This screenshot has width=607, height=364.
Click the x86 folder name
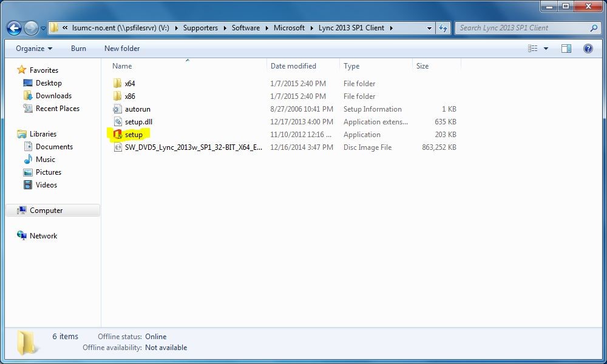130,96
